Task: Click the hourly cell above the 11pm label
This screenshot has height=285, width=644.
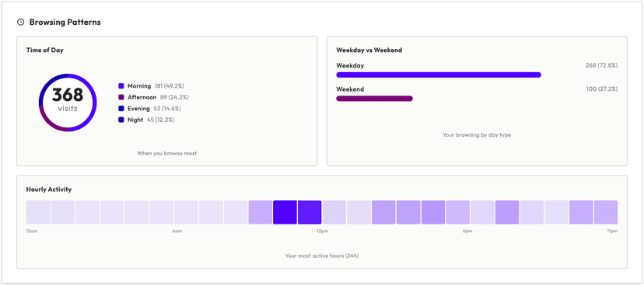Action: (x=606, y=213)
